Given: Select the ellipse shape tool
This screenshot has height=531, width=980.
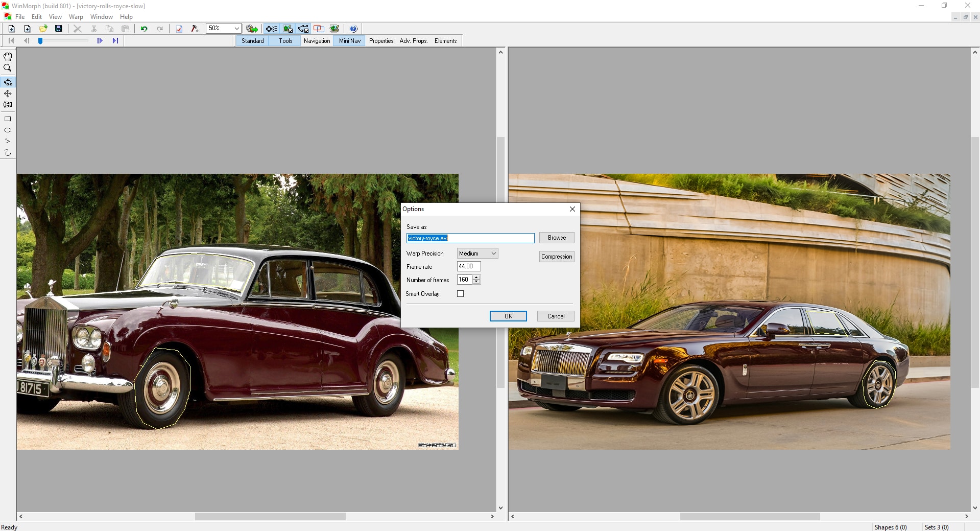Looking at the screenshot, I should (x=8, y=130).
